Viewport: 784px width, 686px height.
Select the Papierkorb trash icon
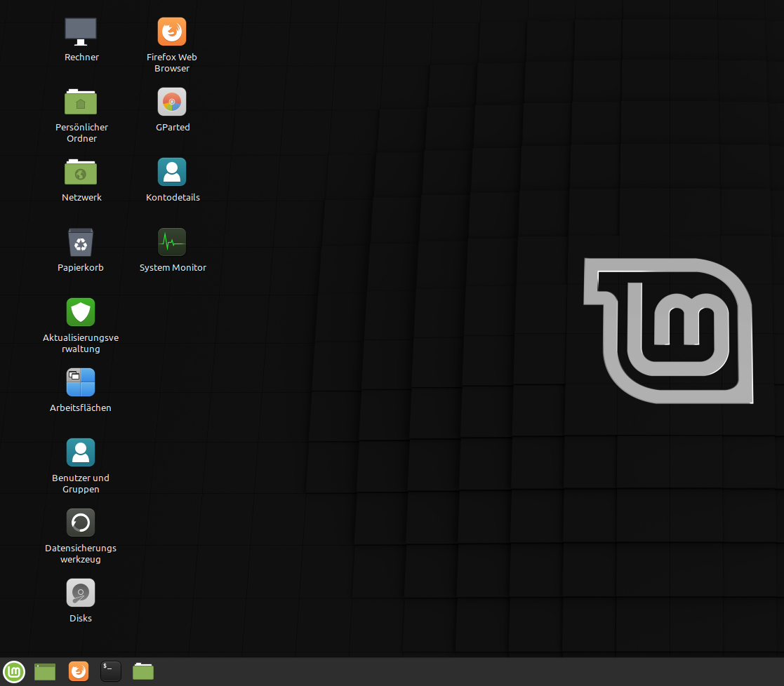[x=81, y=242]
